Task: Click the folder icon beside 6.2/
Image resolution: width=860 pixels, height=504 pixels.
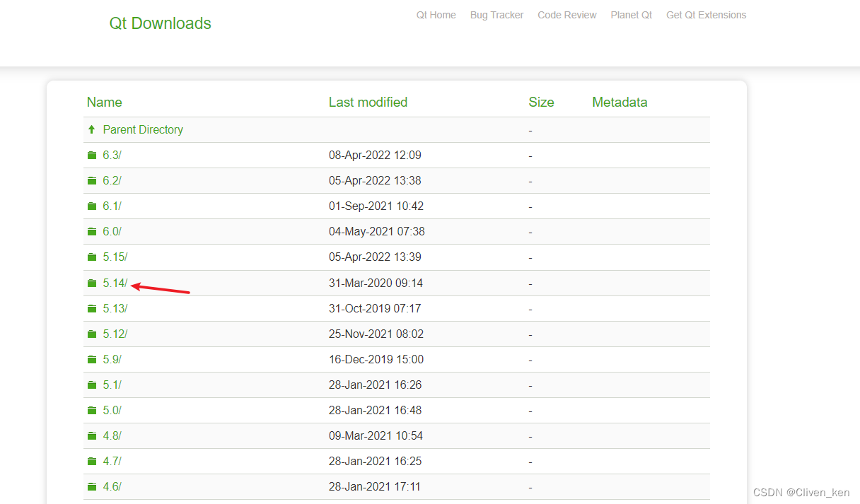Action: [92, 181]
